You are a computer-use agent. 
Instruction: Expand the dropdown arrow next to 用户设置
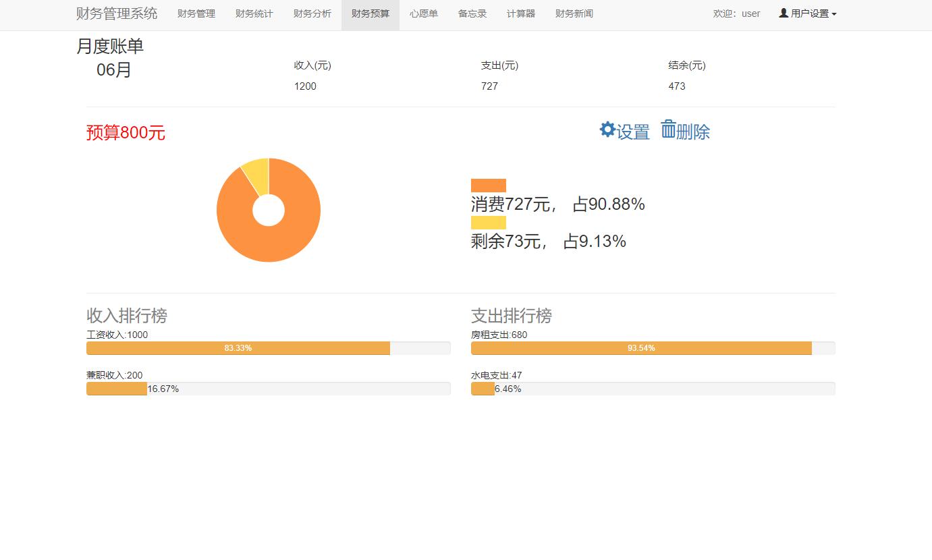point(833,13)
